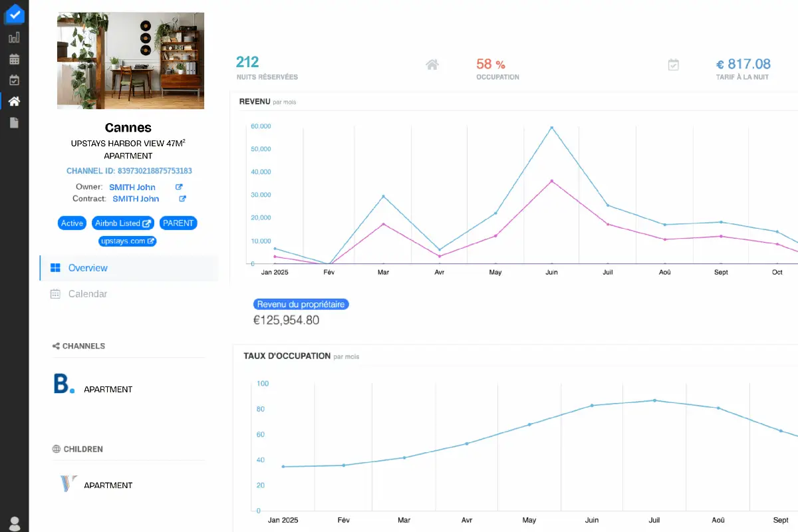
Task: Switch to the Overview tab
Action: click(x=87, y=267)
